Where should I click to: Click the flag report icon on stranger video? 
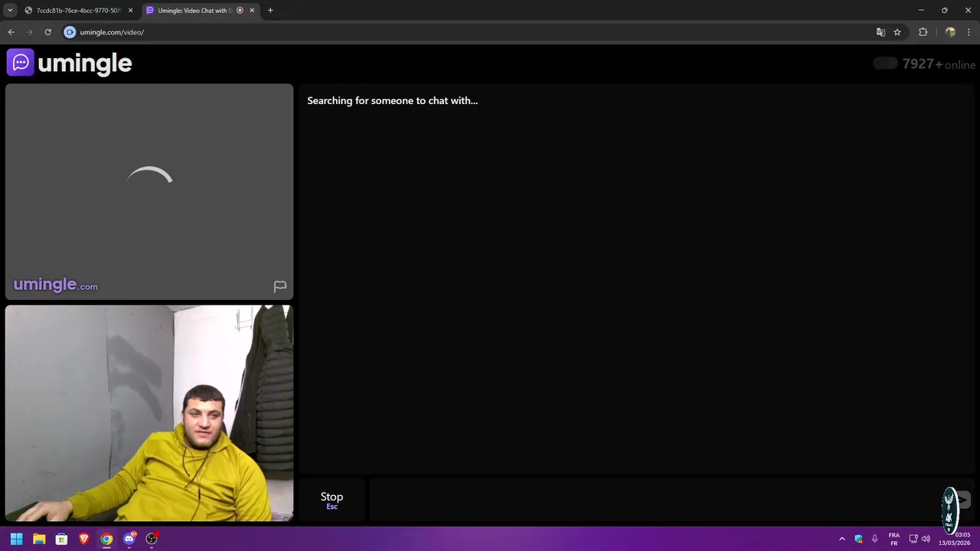pos(280,286)
